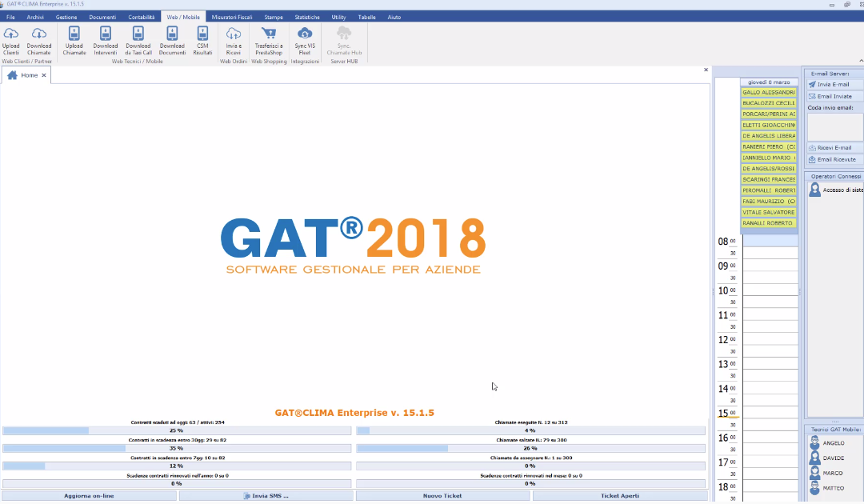Viewport: 864px width, 504px height.
Task: Open DE ANGELIS/ROSSI calendar appointment
Action: tap(769, 169)
